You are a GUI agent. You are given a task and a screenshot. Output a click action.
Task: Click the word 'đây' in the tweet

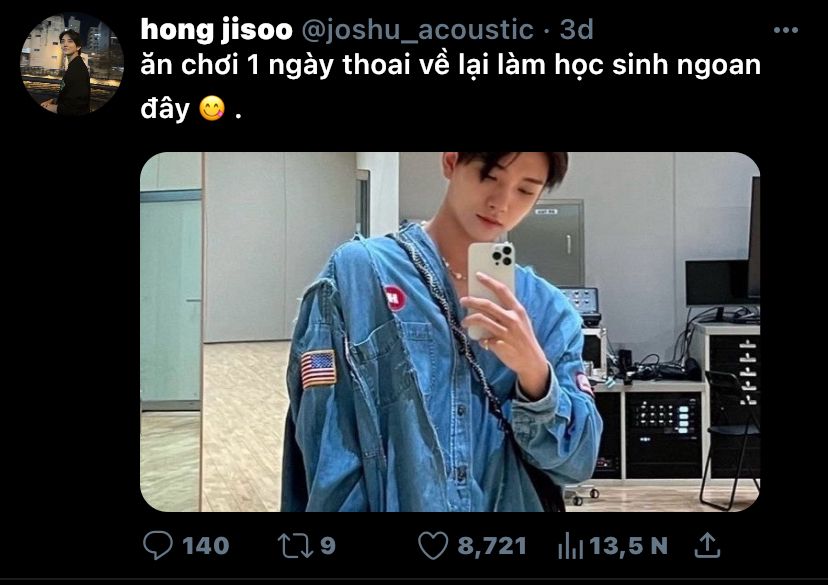pyautogui.click(x=165, y=108)
